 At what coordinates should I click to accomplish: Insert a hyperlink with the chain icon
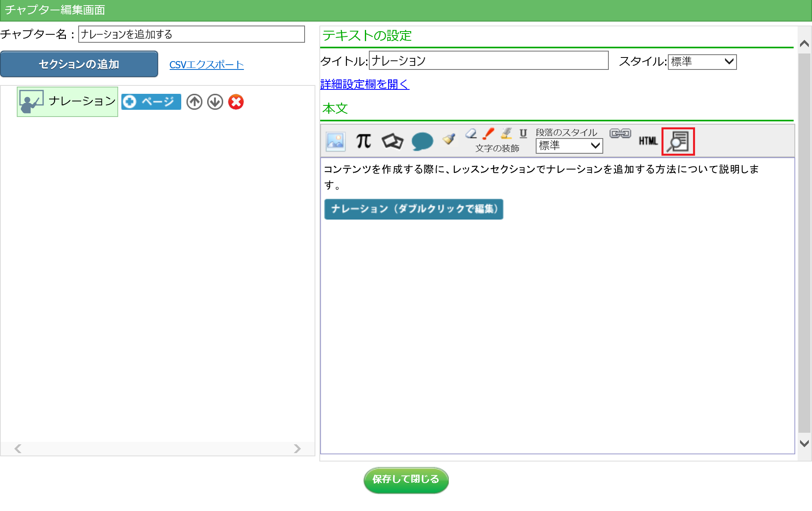tap(620, 134)
